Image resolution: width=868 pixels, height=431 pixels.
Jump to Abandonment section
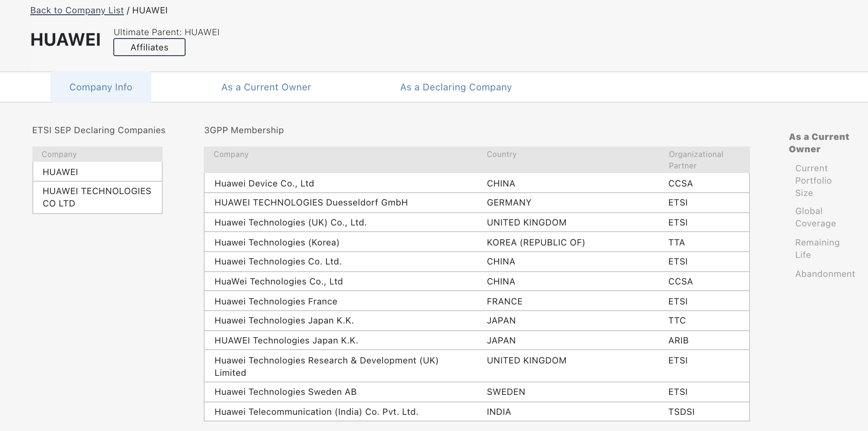tap(825, 274)
